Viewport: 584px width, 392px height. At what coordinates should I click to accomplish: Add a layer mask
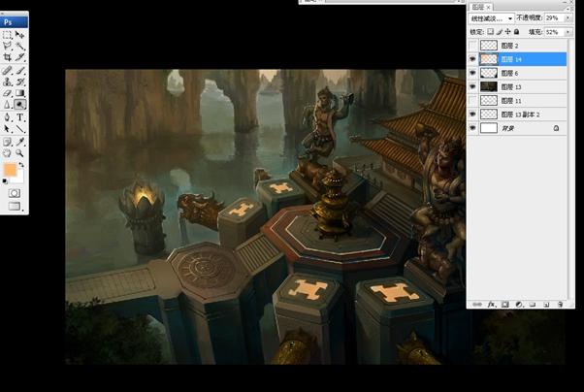pyautogui.click(x=504, y=305)
